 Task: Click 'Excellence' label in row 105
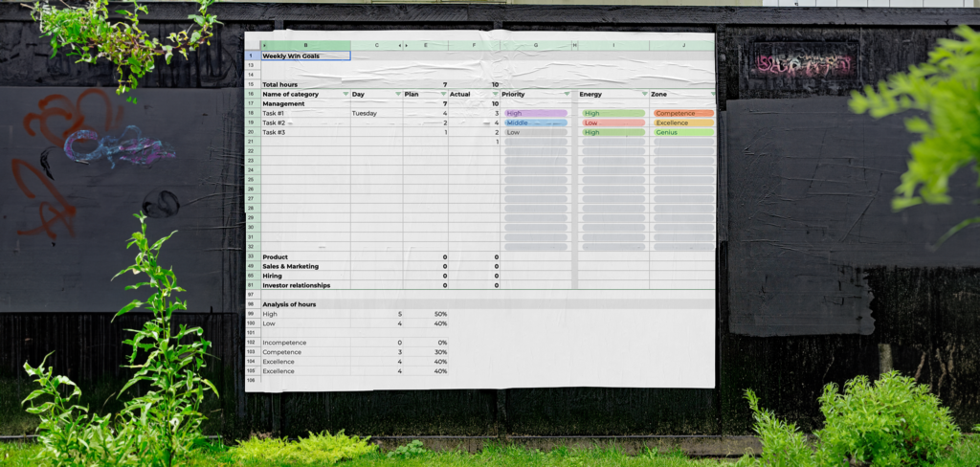pyautogui.click(x=278, y=371)
